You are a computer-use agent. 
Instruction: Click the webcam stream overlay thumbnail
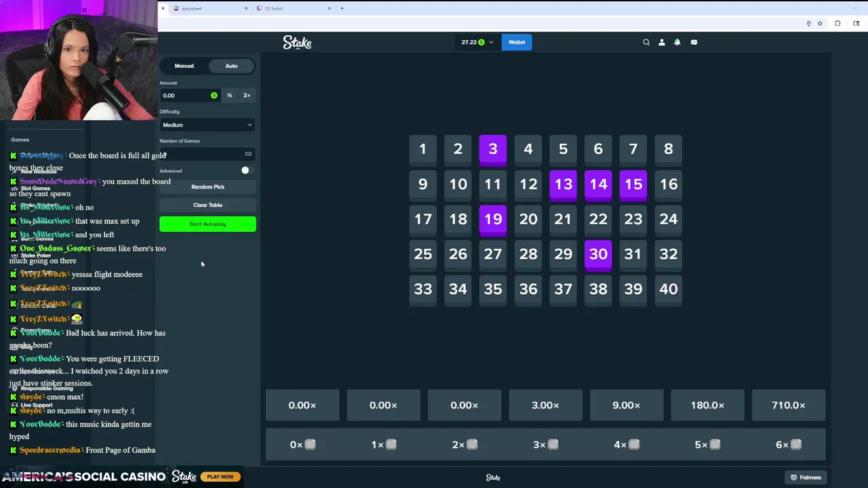coord(79,60)
